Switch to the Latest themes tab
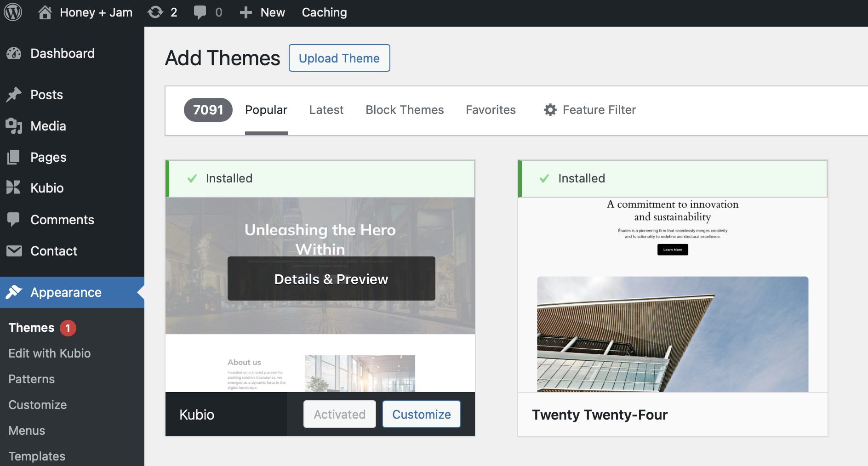Image resolution: width=868 pixels, height=466 pixels. 326,110
